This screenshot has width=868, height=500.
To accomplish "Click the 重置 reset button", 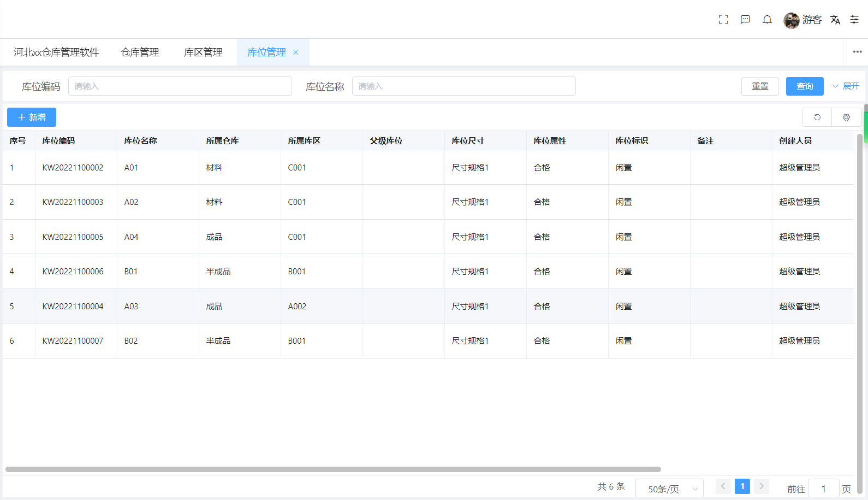I will 760,86.
